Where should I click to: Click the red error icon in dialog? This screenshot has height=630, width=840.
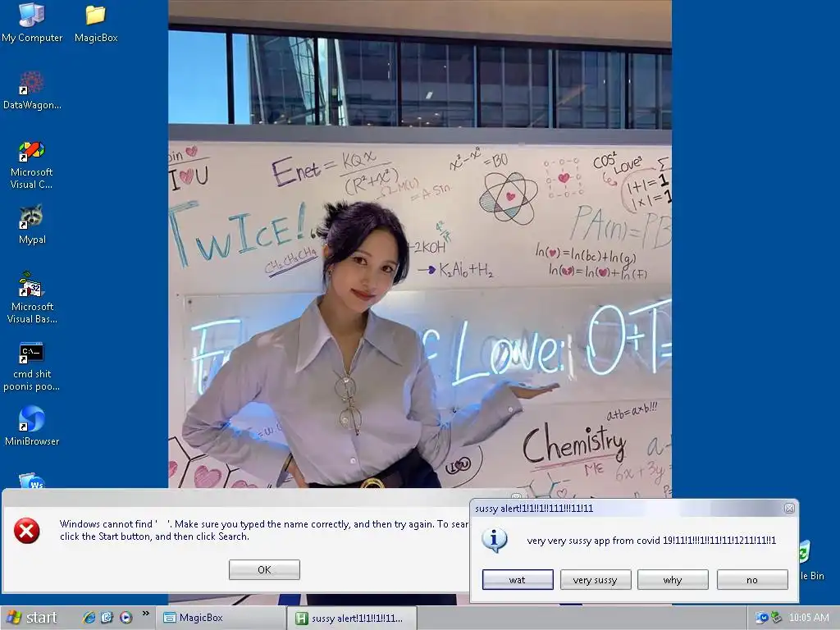pos(27,531)
